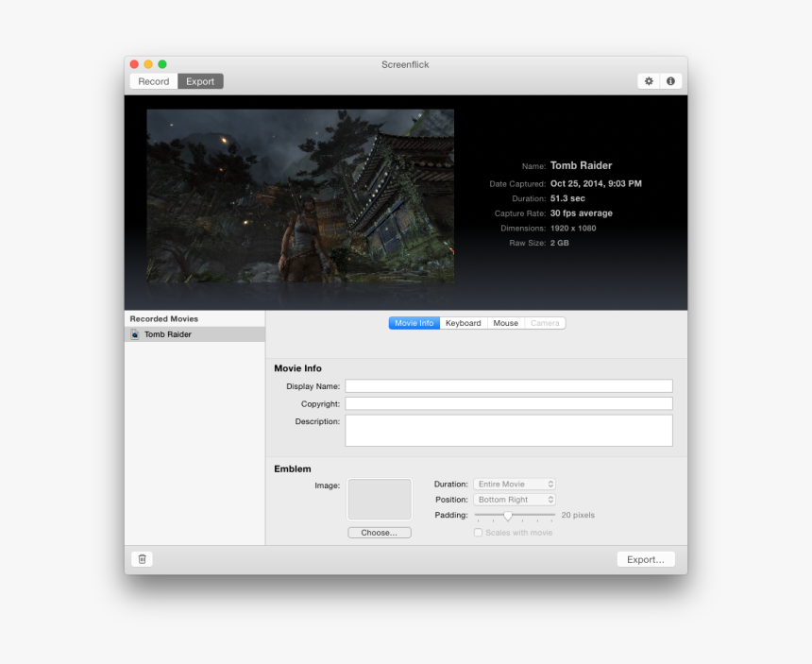Close the Screenflick window

pyautogui.click(x=134, y=64)
